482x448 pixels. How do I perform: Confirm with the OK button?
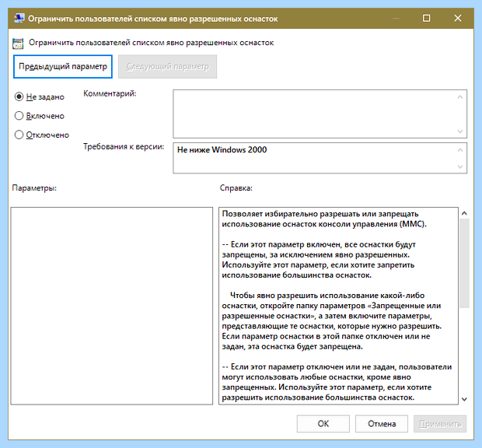323,424
